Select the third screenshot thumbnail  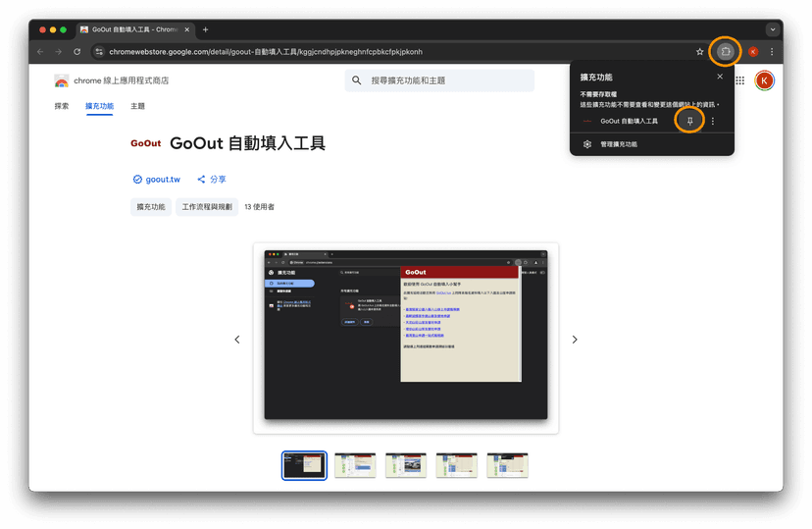tap(405, 465)
